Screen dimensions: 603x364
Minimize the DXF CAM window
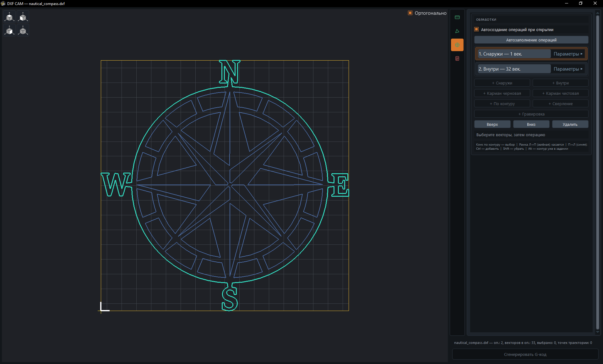[567, 3]
